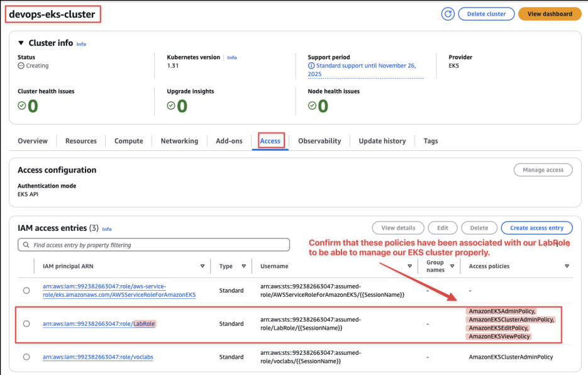Switch to the Networking tab
Image resolution: width=588 pixels, height=375 pixels.
pos(179,141)
